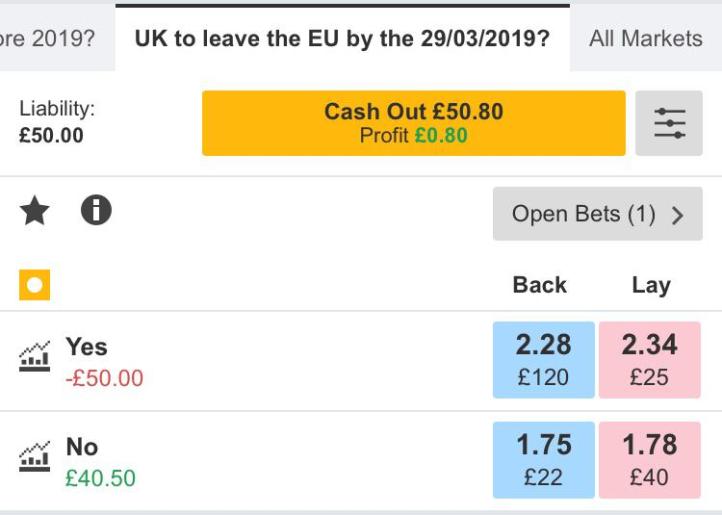The height and width of the screenshot is (515, 722).
Task: Back No at odds 1.75
Action: [543, 459]
